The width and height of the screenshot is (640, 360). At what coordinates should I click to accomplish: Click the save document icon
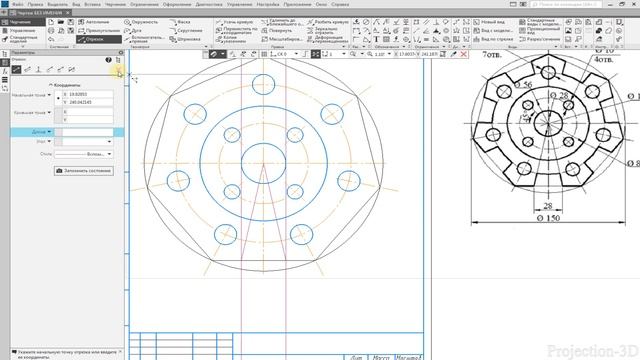point(71,22)
